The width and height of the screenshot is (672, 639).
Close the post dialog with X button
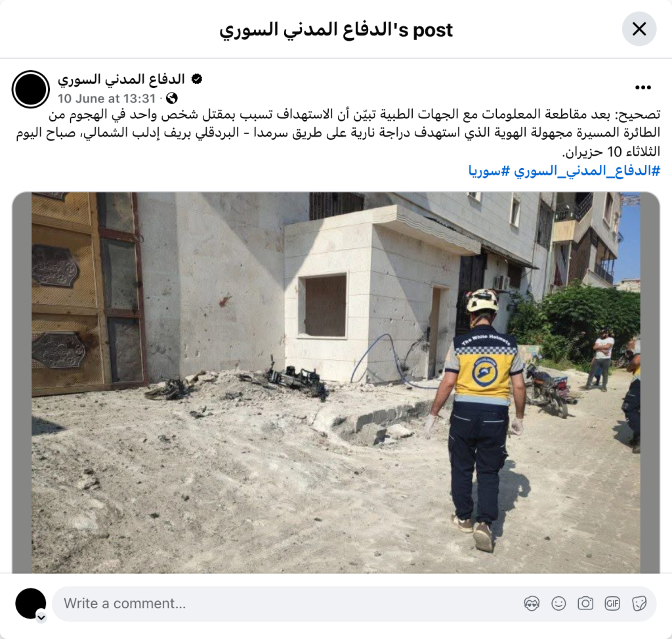[639, 29]
